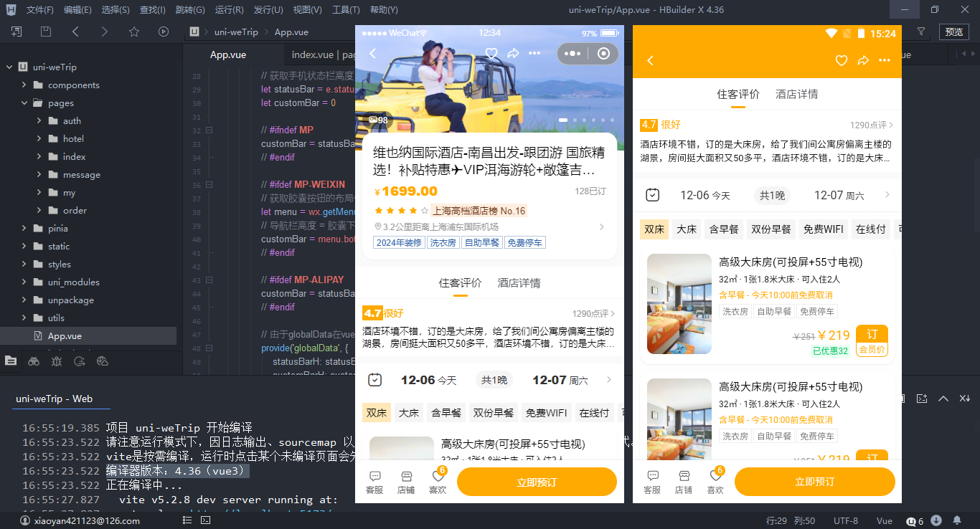Switch to the App.vue editor tab

tap(228, 55)
